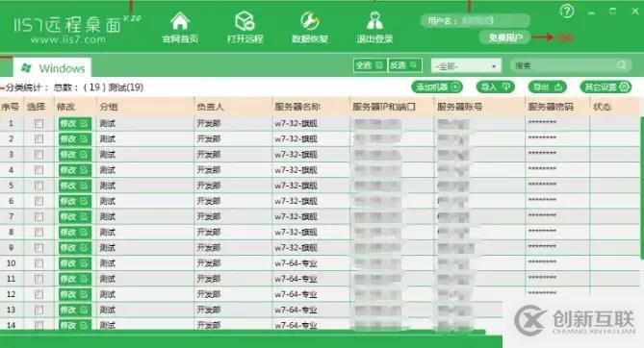Tick the checkbox in row 9
The image size is (644, 348).
(x=39, y=248)
